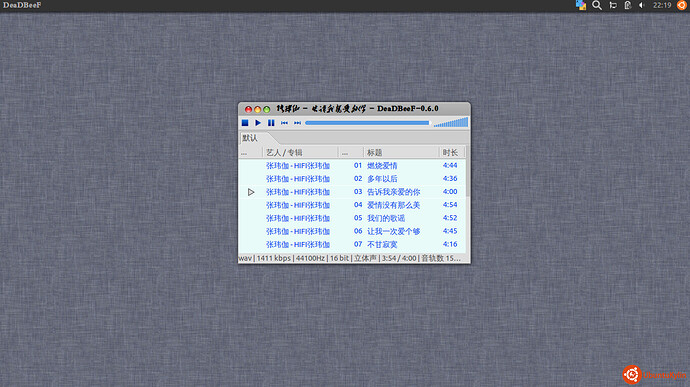Select track 04 爱情没有那么美
The image size is (690, 387).
tap(352, 205)
